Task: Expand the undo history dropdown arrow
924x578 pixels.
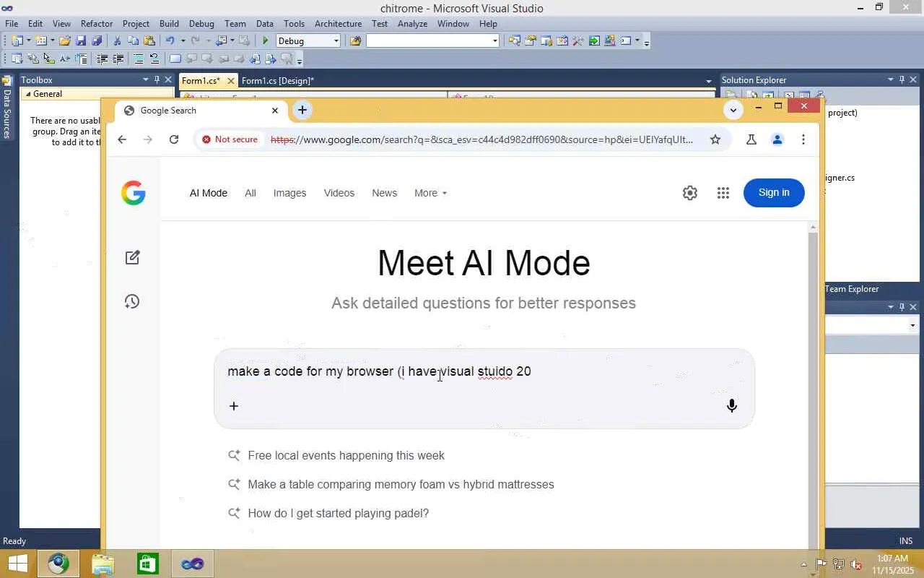Action: coord(183,41)
